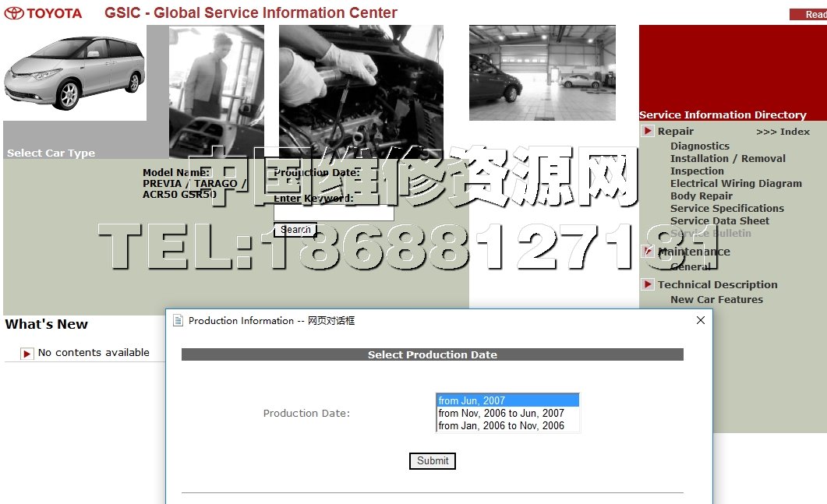Click the What's New heading
This screenshot has width=827, height=504.
47,324
